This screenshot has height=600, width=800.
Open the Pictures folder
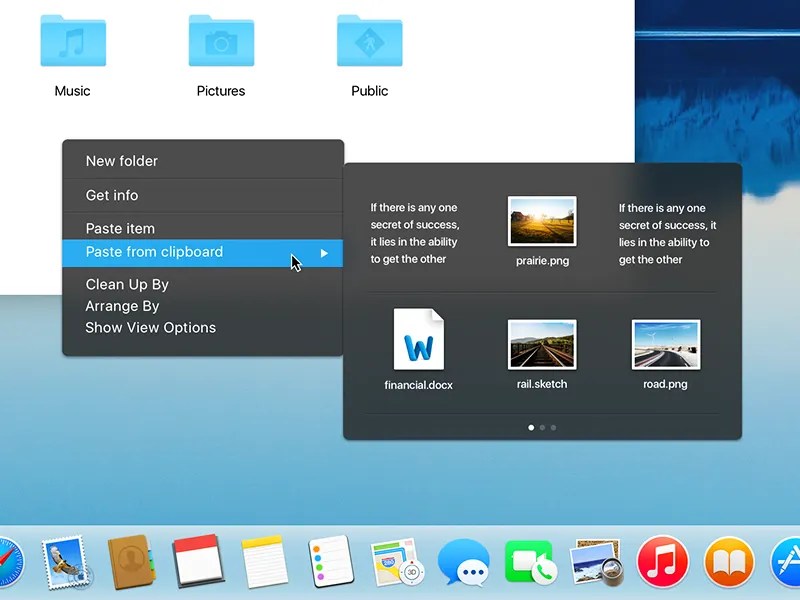(x=221, y=40)
